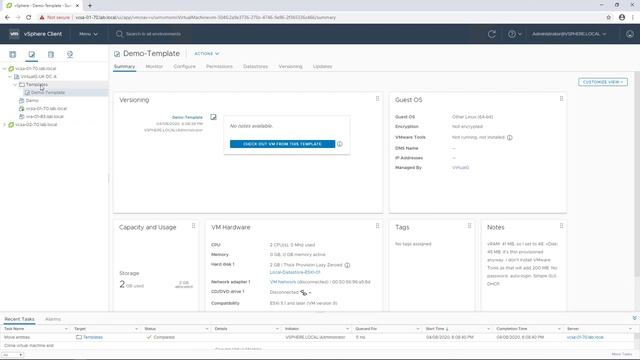Viewport: 640px width, 360px height.
Task: Switch to the Datastores tab
Action: click(256, 67)
